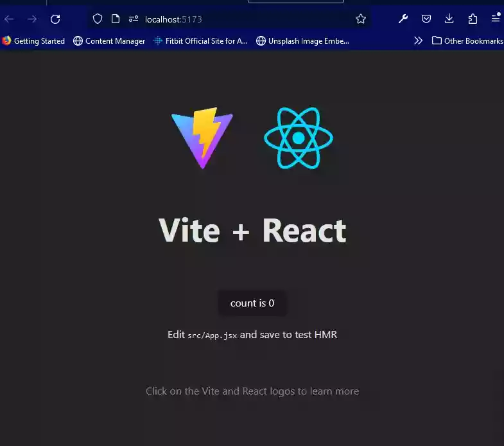The height and width of the screenshot is (446, 504).
Task: Open the Unsplash Image Embed bookmark
Action: click(302, 41)
